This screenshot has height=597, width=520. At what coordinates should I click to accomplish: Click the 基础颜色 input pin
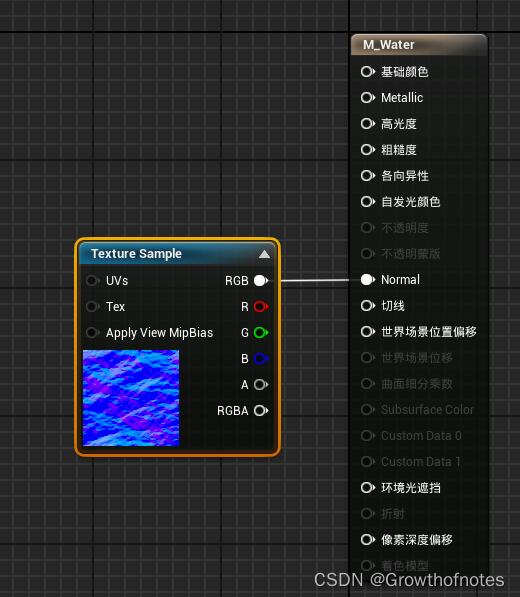click(368, 72)
